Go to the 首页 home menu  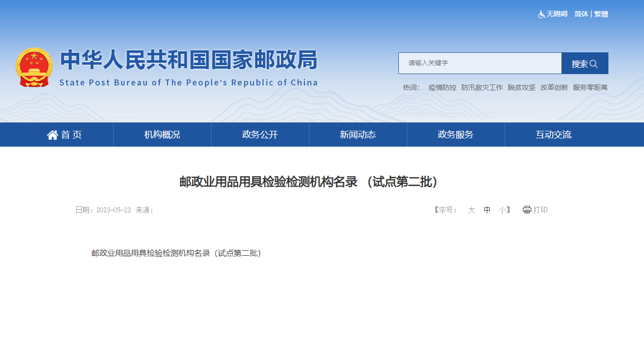point(65,135)
